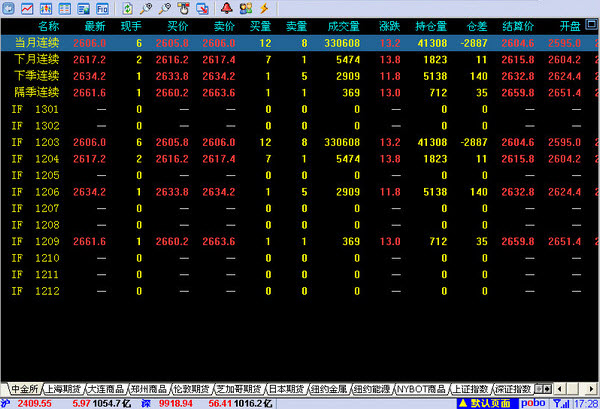This screenshot has height=409, width=600.
Task: Select the IF 1209 contract row
Action: tap(299, 241)
